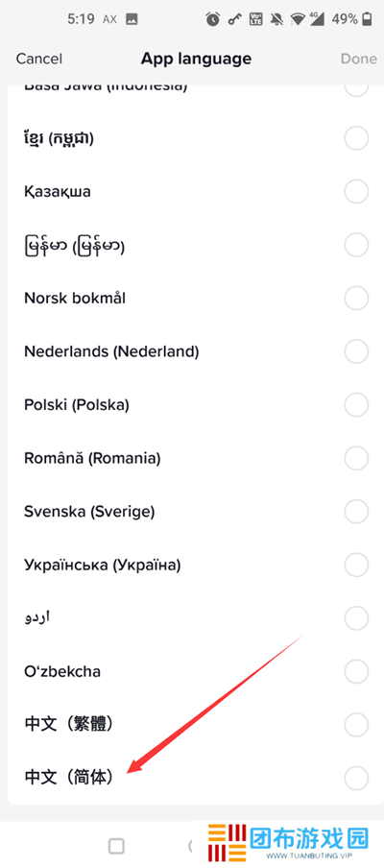Tap the VoLTE status icon
This screenshot has width=384, height=868.
point(255,19)
